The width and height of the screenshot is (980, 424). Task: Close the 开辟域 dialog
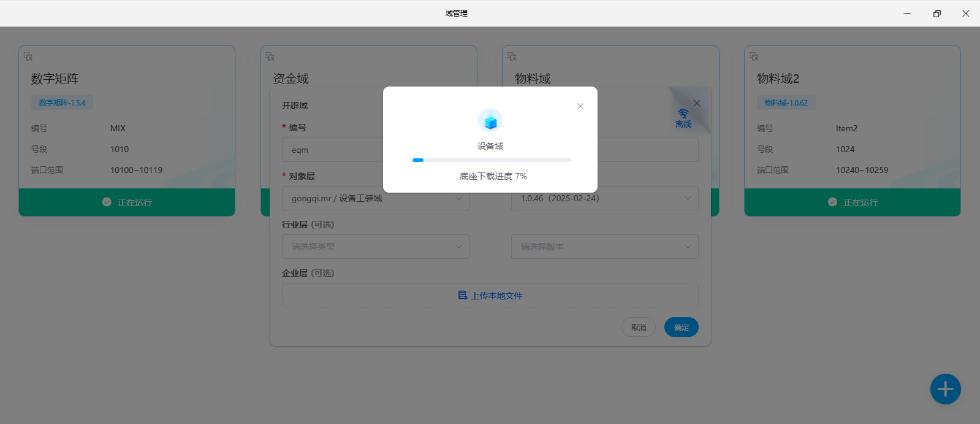[x=696, y=103]
